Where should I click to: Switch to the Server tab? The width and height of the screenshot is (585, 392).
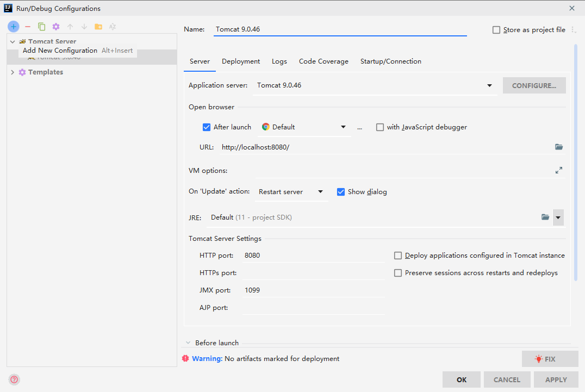click(x=200, y=61)
